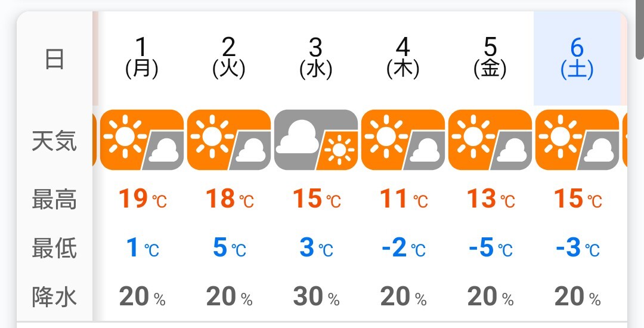
Task: Tap the 天気 row label
Action: pyautogui.click(x=54, y=141)
